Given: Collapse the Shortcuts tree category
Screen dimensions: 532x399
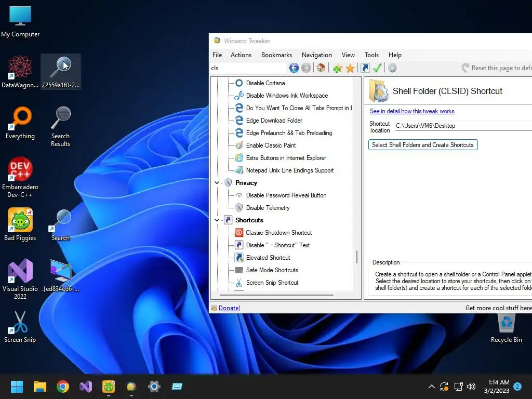Looking at the screenshot, I should 217,220.
